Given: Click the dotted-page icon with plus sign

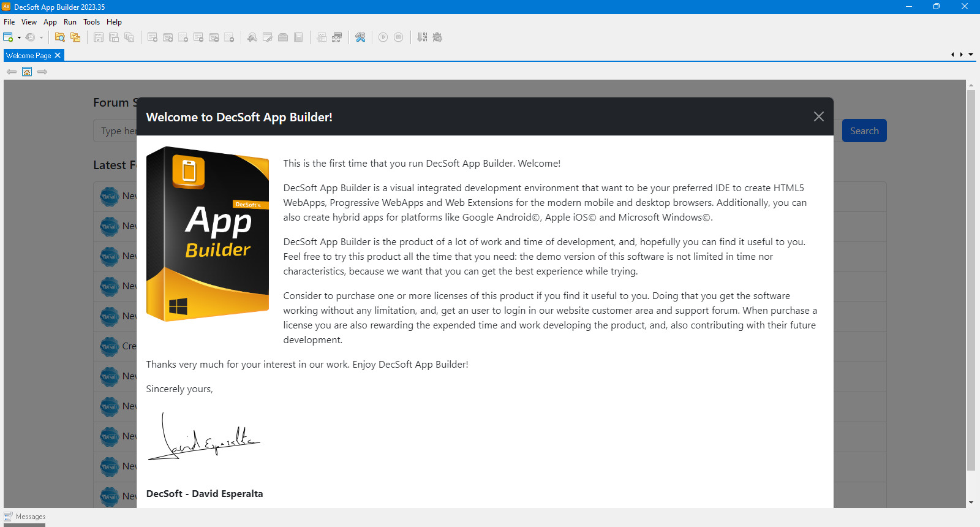Looking at the screenshot, I should tap(183, 37).
